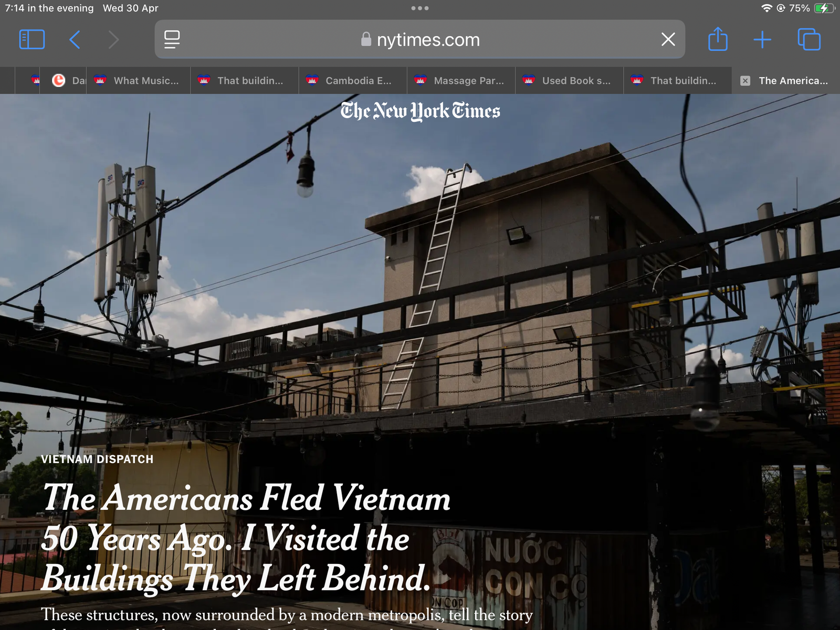
Task: Stop loading with the X in address bar
Action: [x=668, y=39]
